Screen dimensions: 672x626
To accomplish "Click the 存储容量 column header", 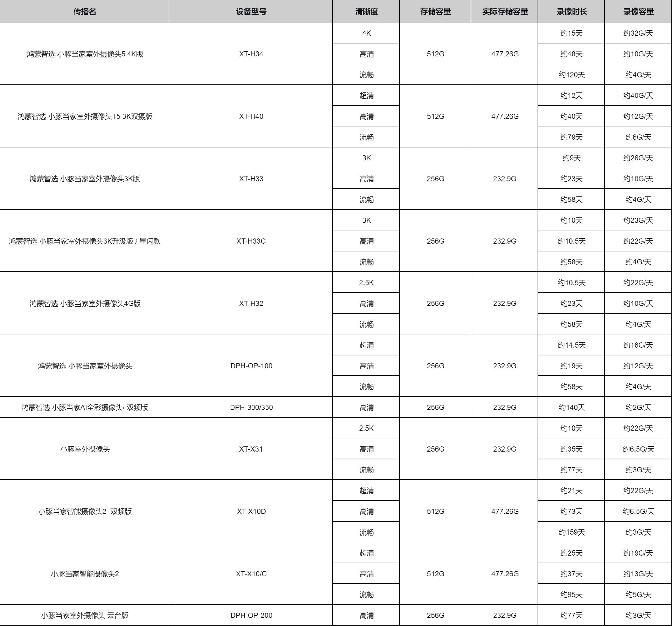I will [435, 12].
